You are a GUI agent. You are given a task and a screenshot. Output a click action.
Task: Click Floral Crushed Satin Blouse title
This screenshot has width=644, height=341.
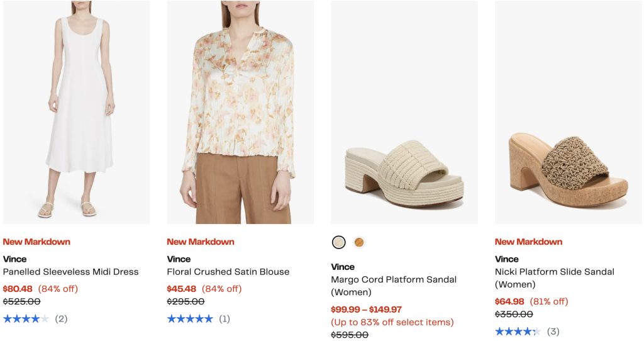[228, 272]
